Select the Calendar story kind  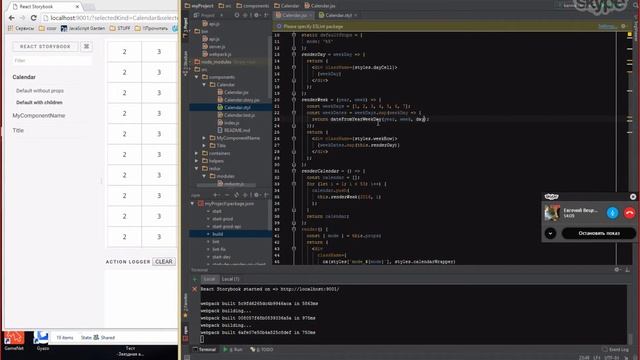[x=24, y=77]
